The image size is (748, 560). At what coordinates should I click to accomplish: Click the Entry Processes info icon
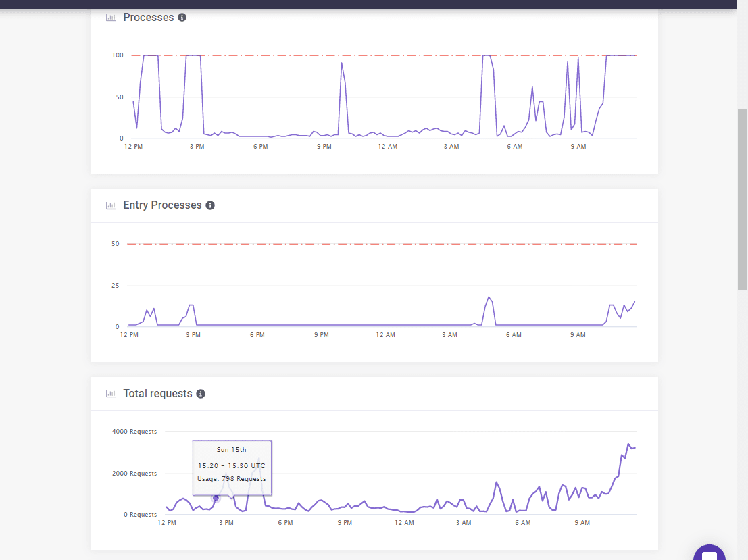210,205
